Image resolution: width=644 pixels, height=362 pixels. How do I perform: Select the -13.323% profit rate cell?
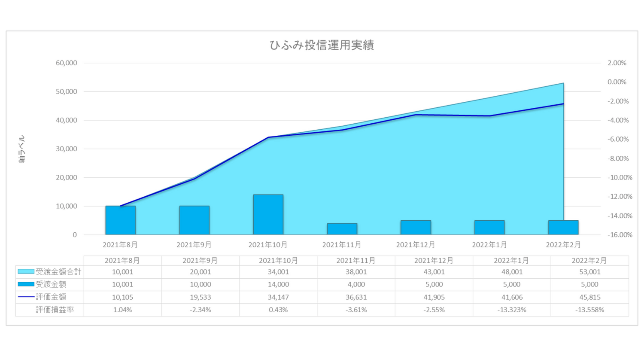[x=512, y=310]
